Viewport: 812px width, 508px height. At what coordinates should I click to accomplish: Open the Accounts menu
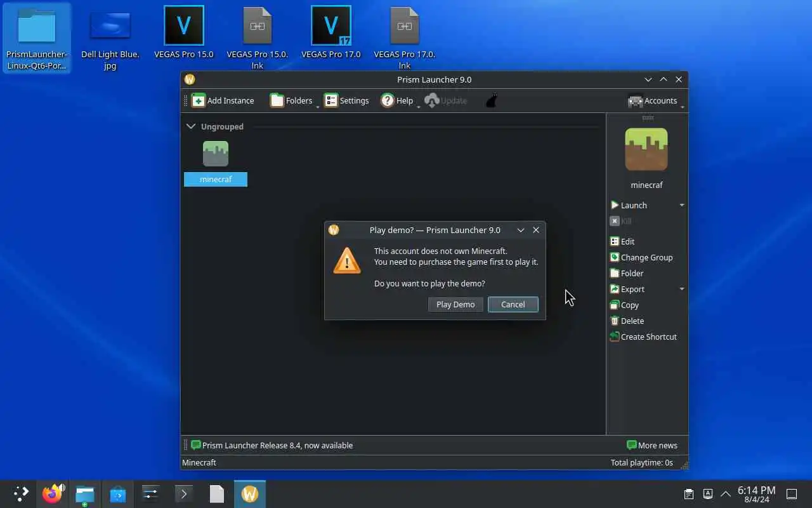[653, 100]
